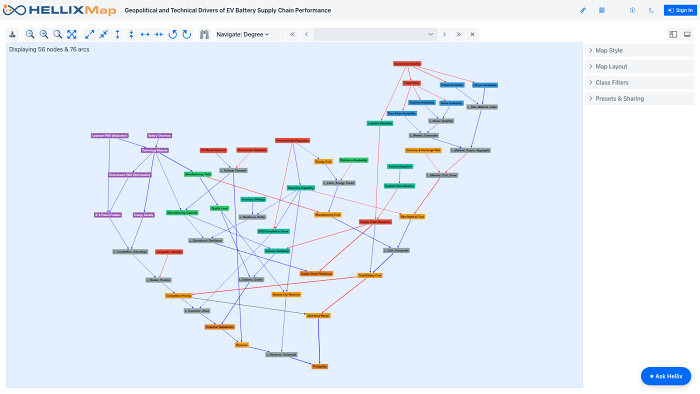Viewport: 700px width, 394px height.
Task: Stretch the map horizontally
Action: (145, 34)
